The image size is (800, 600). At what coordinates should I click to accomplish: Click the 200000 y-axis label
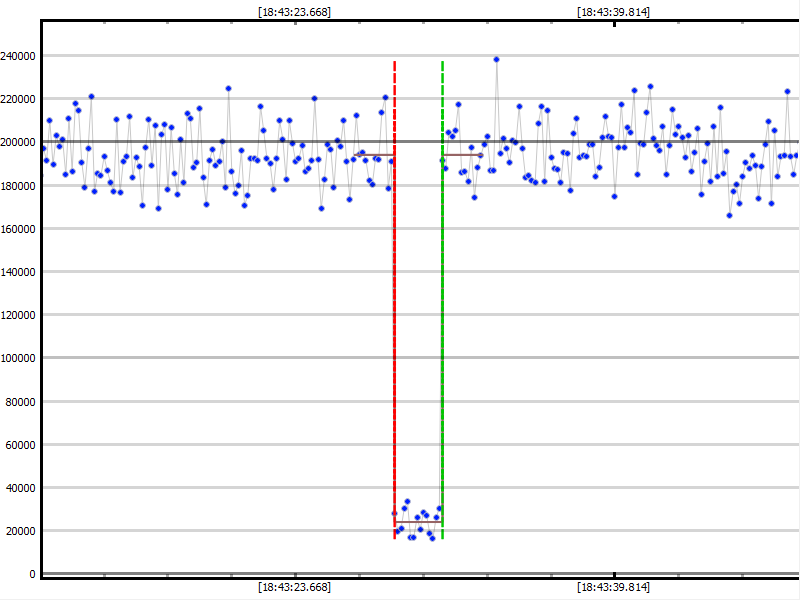pos(20,142)
